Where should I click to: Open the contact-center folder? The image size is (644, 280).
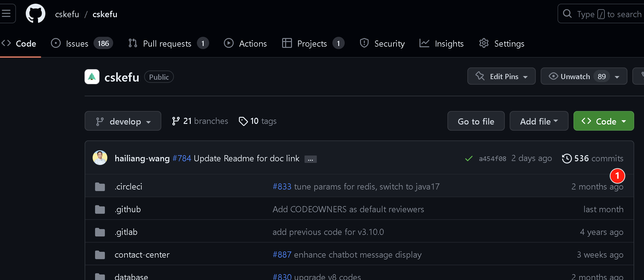(142, 255)
